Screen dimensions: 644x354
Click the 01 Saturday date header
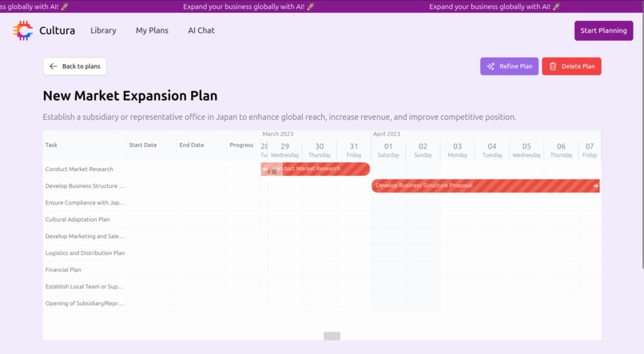388,150
